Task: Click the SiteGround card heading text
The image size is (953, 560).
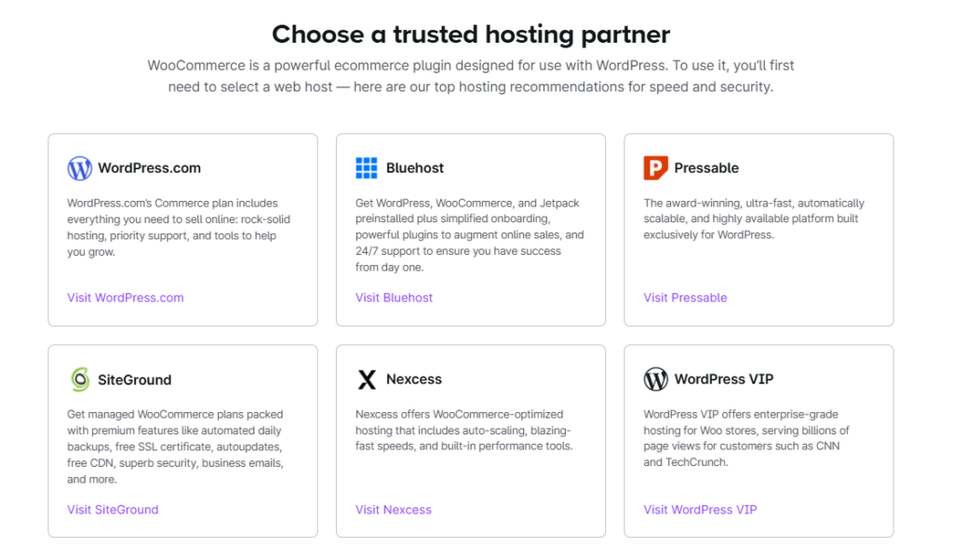Action: [135, 380]
